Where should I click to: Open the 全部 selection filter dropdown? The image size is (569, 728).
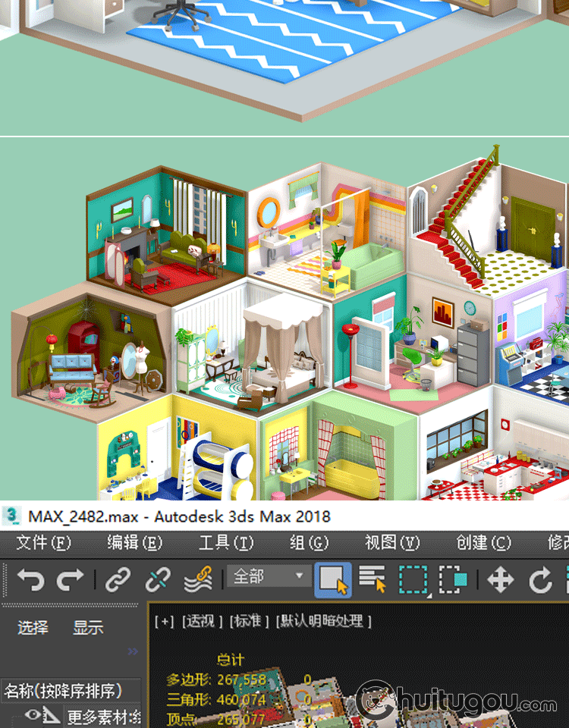(269, 576)
